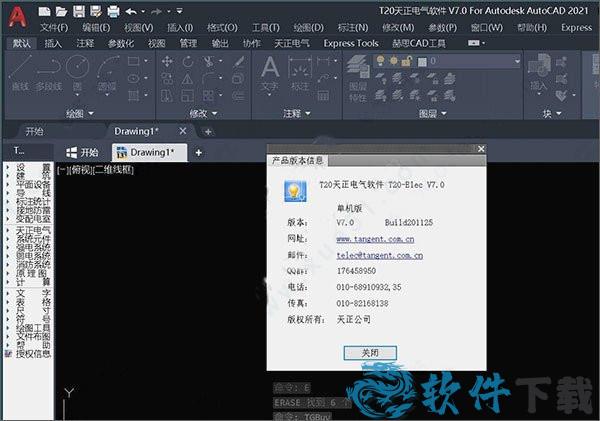Click the AutoCAD application A logo button
The image size is (600, 421).
click(x=17, y=18)
